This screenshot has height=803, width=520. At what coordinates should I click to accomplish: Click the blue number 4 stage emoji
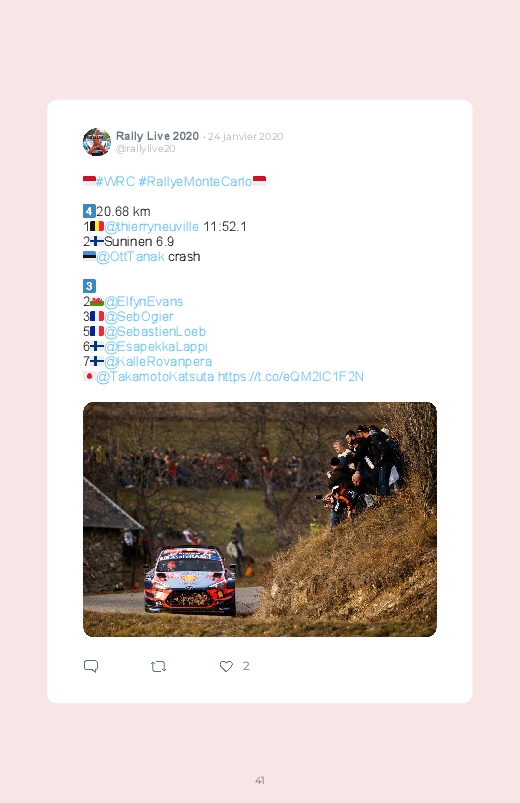[x=89, y=211]
